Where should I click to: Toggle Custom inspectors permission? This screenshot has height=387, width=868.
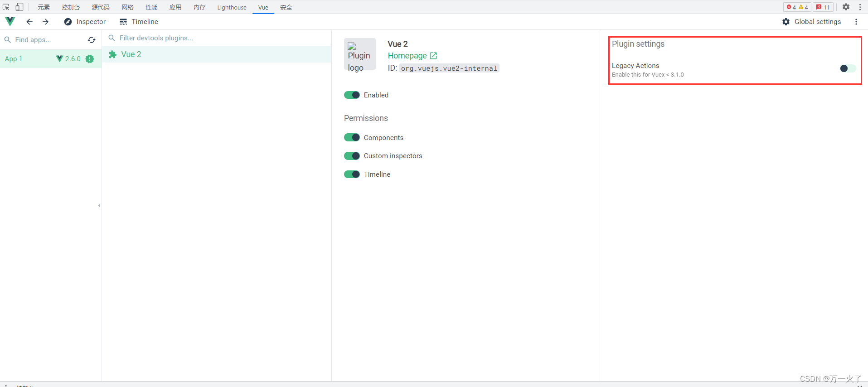(352, 156)
